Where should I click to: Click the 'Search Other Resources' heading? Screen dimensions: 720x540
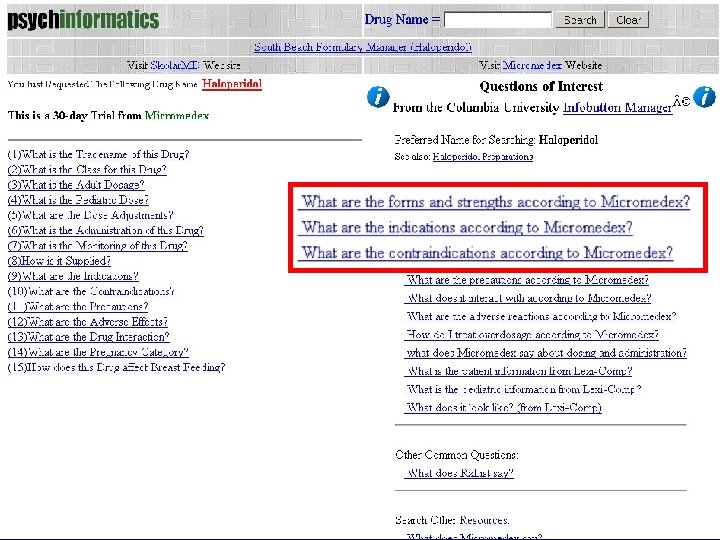point(452,520)
